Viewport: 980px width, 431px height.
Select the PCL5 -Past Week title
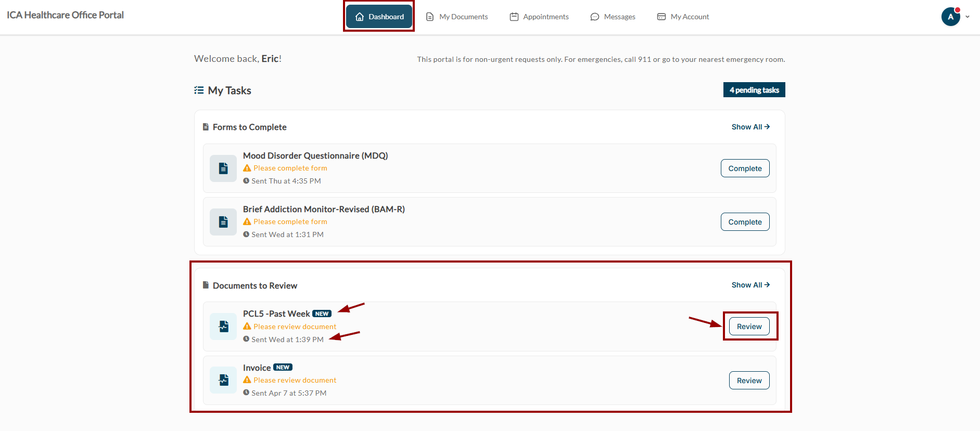point(276,314)
